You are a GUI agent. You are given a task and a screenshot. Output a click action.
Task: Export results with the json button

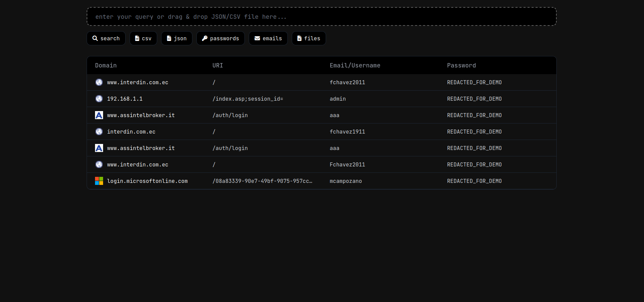tap(177, 38)
